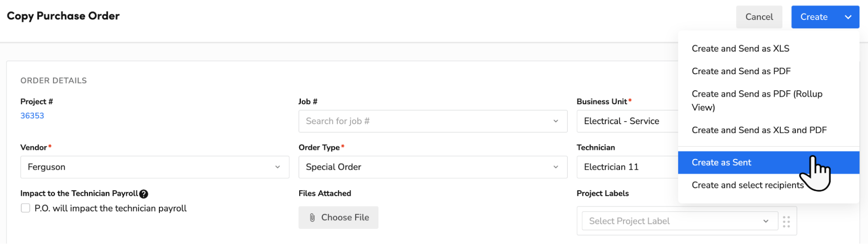This screenshot has height=244, width=868.
Task: Click the Cancel button
Action: tap(759, 17)
